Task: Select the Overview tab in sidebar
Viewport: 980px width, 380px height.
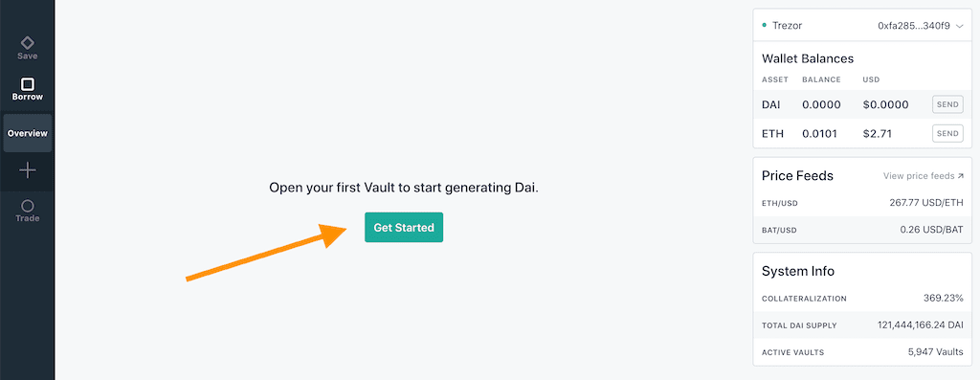Action: click(x=28, y=133)
